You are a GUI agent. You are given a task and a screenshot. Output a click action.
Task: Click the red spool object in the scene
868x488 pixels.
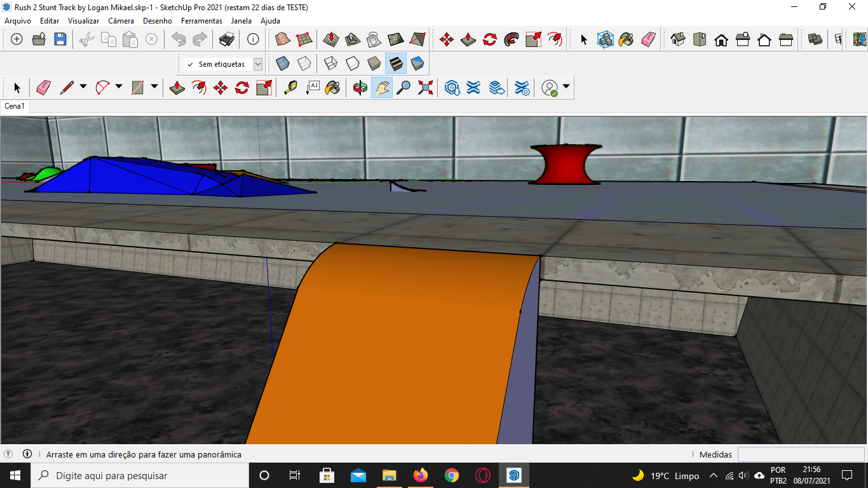[x=566, y=165]
